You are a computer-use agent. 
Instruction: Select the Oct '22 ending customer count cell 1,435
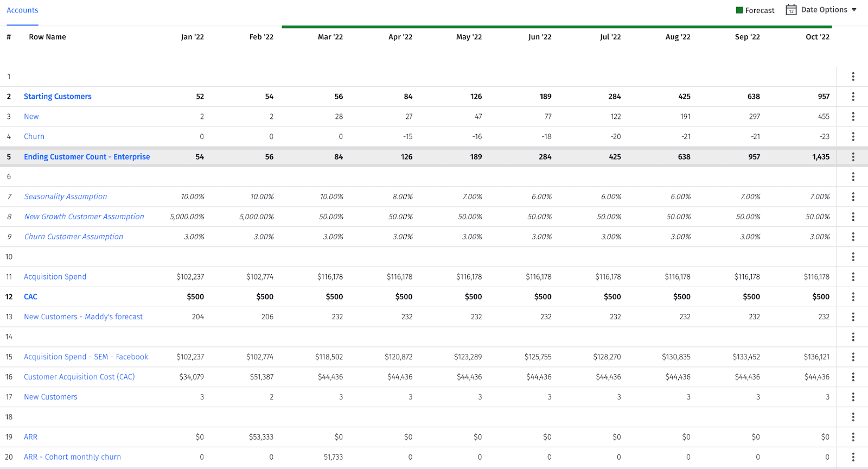820,157
